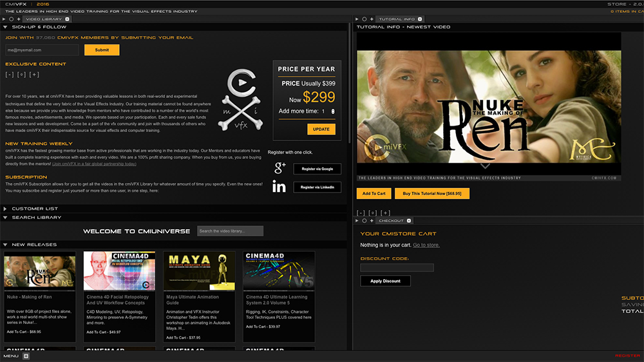644x362 pixels.
Task: Click the [-] icon under Exclusive Content
Action: pyautogui.click(x=10, y=75)
